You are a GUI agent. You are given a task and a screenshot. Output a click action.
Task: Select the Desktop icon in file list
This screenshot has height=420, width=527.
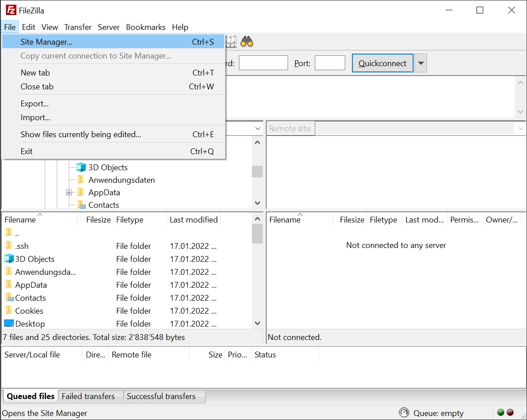pos(9,323)
